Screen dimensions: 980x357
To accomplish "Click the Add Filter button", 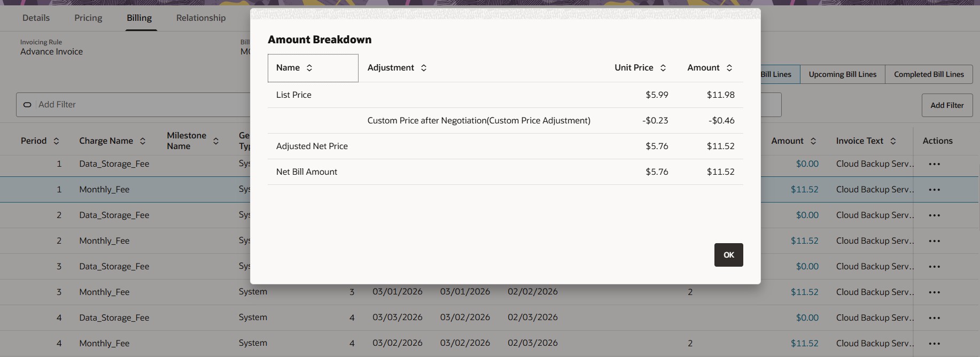I will tap(947, 105).
